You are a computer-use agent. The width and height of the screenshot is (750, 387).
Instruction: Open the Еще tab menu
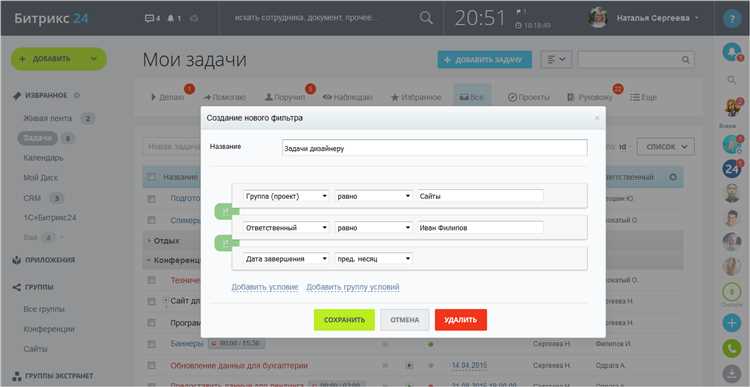(x=643, y=97)
